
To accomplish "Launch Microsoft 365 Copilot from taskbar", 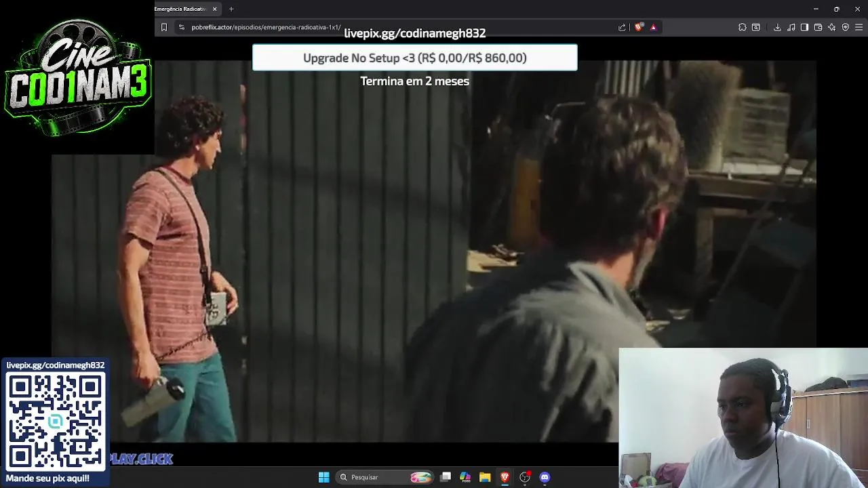I will pos(465,477).
